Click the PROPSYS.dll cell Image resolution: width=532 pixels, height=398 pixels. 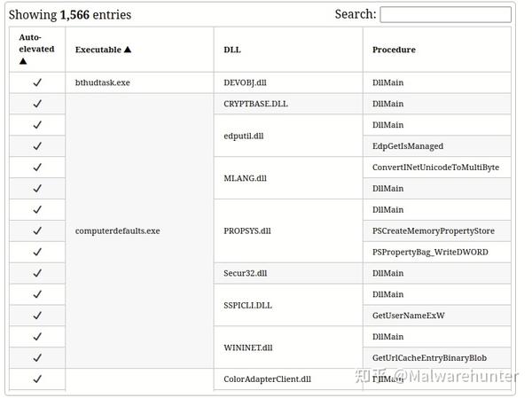(247, 231)
